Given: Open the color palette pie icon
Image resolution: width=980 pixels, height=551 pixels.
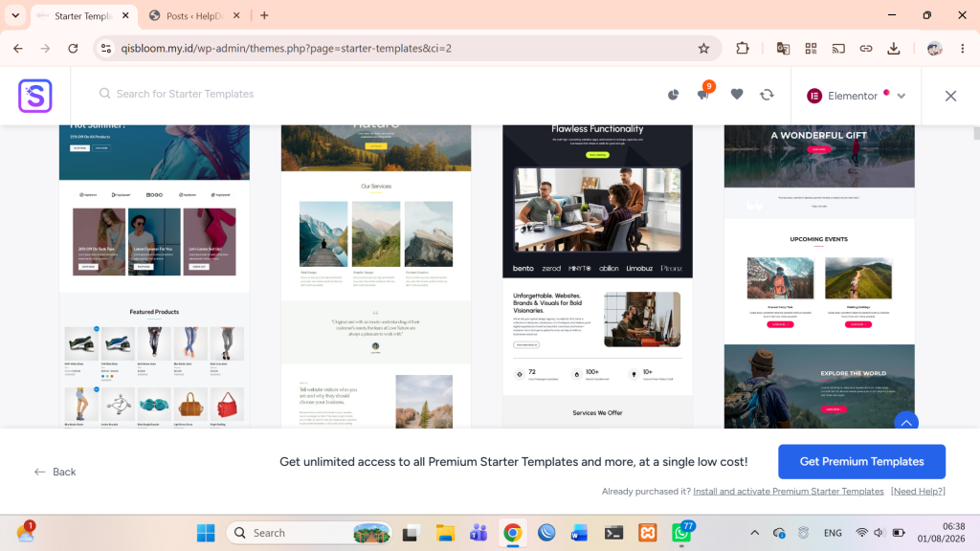Looking at the screenshot, I should [x=673, y=95].
